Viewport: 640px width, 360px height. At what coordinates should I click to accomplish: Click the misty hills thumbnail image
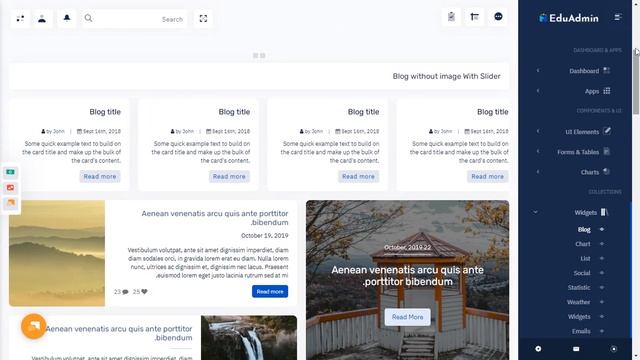coord(57,253)
